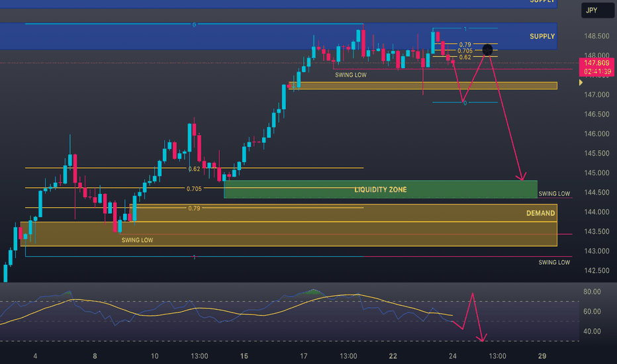The image size is (617, 364).
Task: Click the 148.500 price axis value
Action: coord(596,36)
